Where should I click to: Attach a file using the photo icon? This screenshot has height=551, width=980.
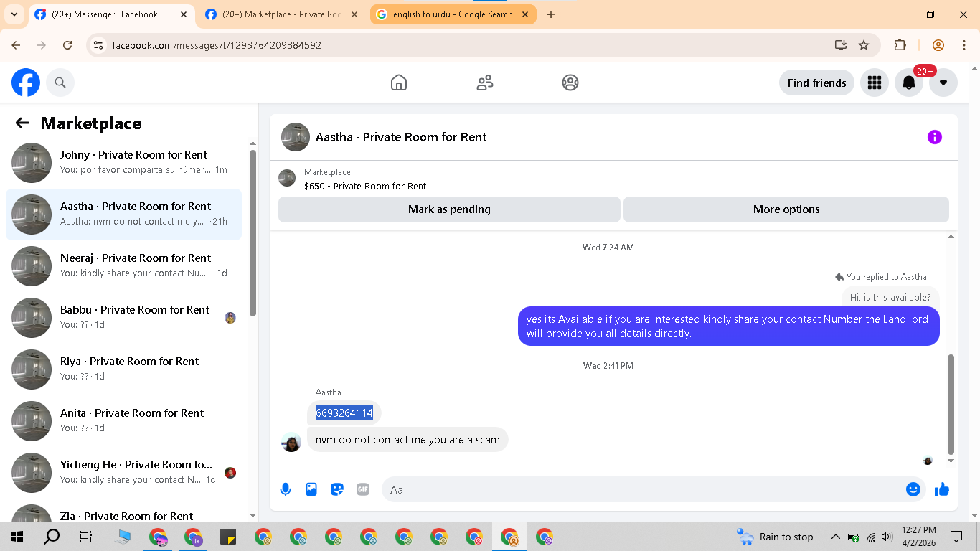coord(311,489)
